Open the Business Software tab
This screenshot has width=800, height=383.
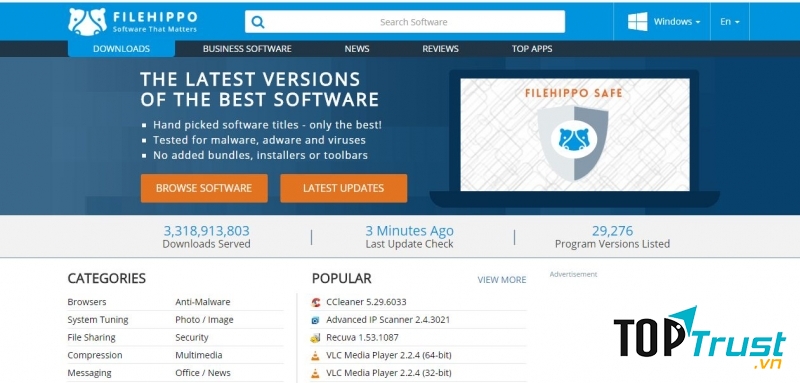(247, 49)
